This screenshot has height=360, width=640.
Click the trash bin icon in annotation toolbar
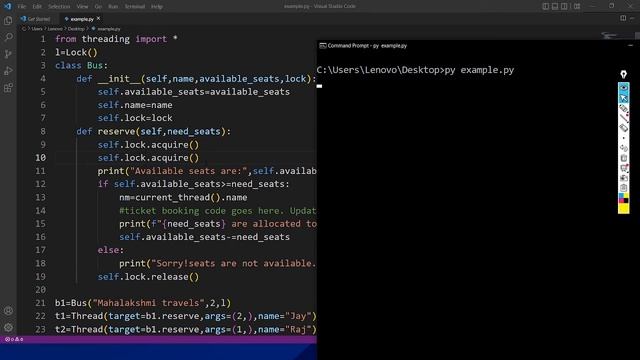623,158
